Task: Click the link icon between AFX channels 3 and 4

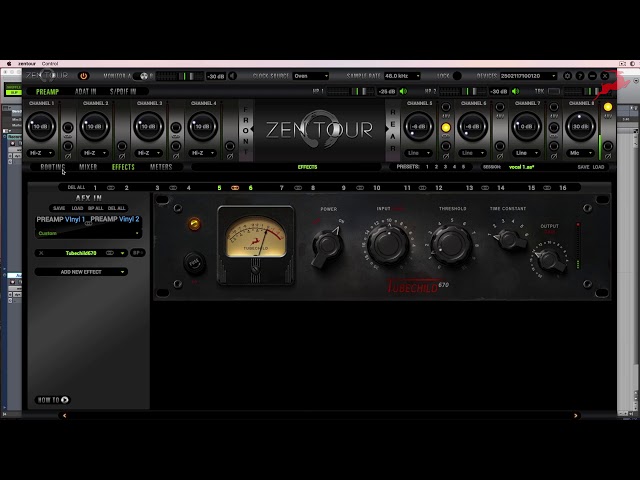Action: [x=173, y=188]
